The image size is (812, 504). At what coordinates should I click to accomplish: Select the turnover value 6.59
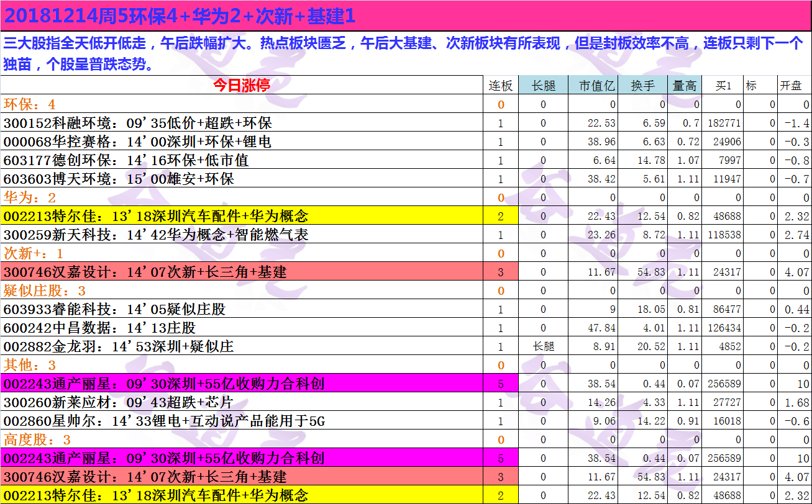[x=654, y=124]
